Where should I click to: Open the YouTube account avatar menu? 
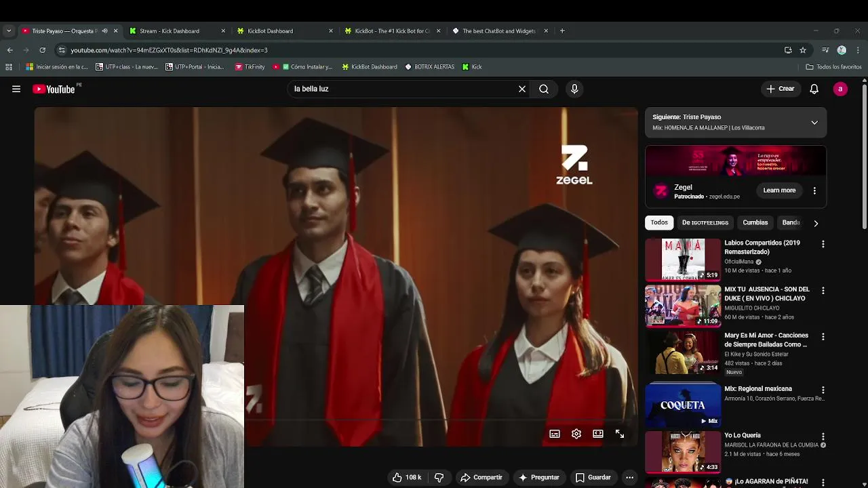click(x=840, y=89)
